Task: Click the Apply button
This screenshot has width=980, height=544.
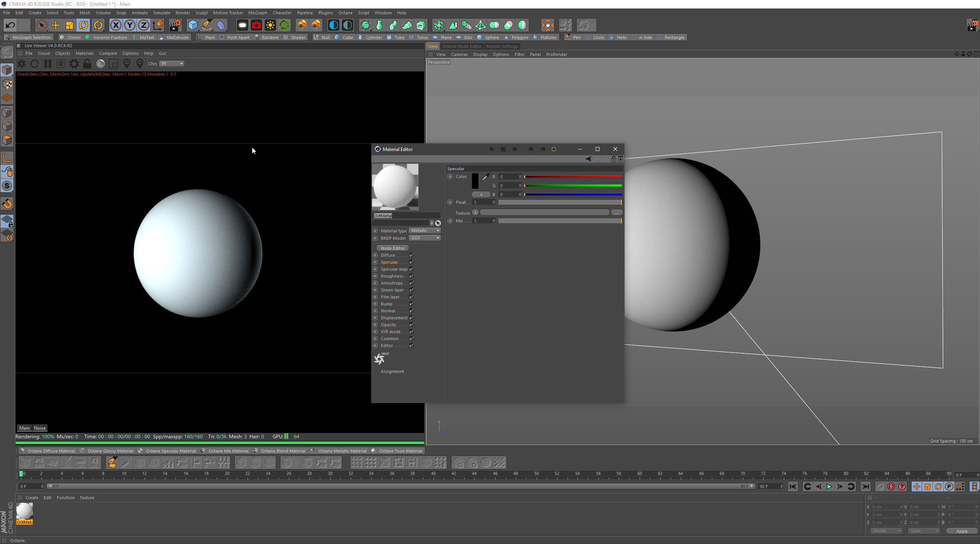Action: (961, 531)
